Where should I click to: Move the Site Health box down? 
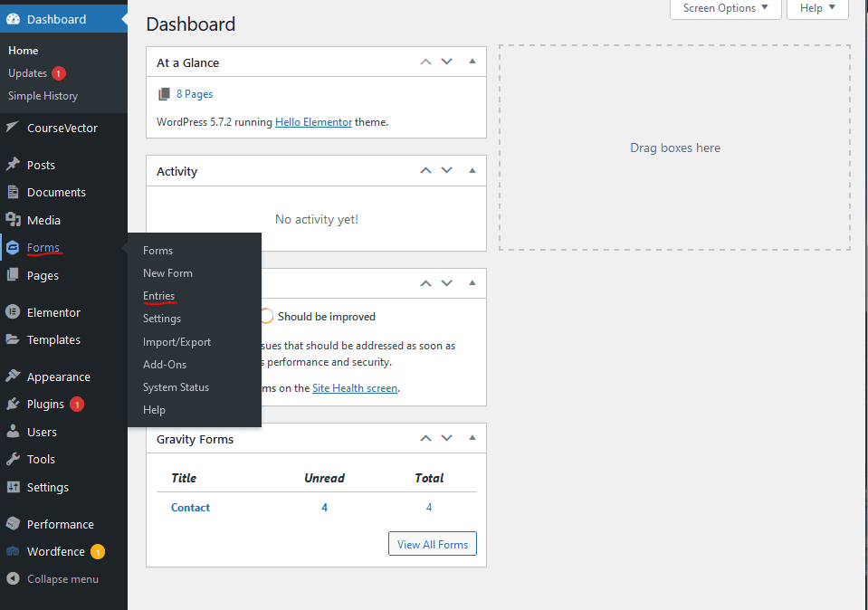pos(447,283)
